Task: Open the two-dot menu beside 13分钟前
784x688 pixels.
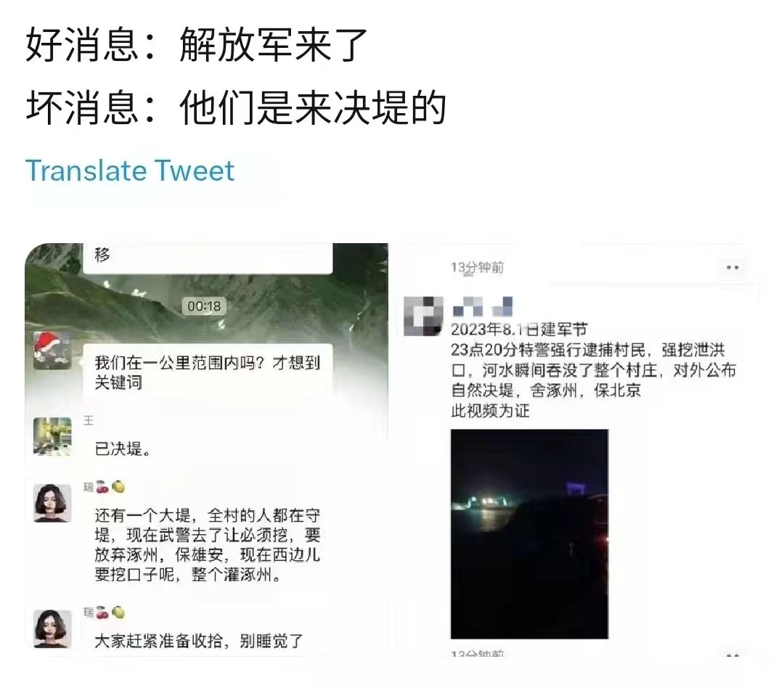Action: (x=732, y=268)
